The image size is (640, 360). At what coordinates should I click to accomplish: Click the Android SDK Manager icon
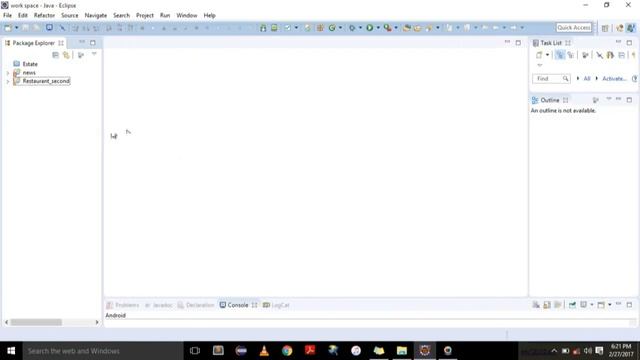click(263, 28)
